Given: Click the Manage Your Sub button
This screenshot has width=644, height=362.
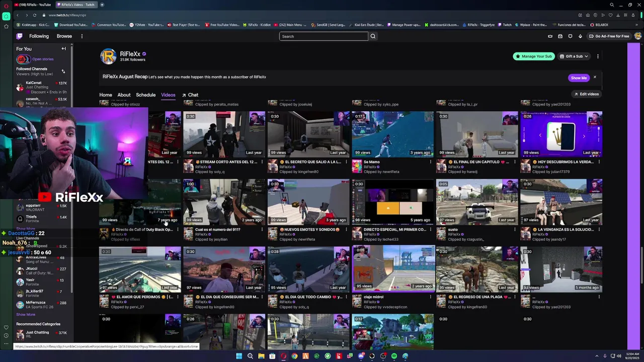Looking at the screenshot, I should (x=534, y=56).
